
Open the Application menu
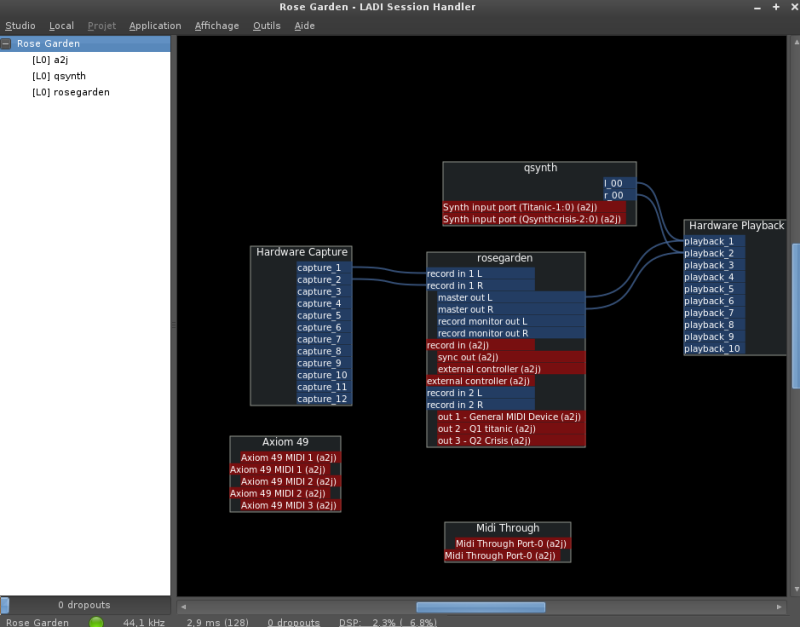155,26
